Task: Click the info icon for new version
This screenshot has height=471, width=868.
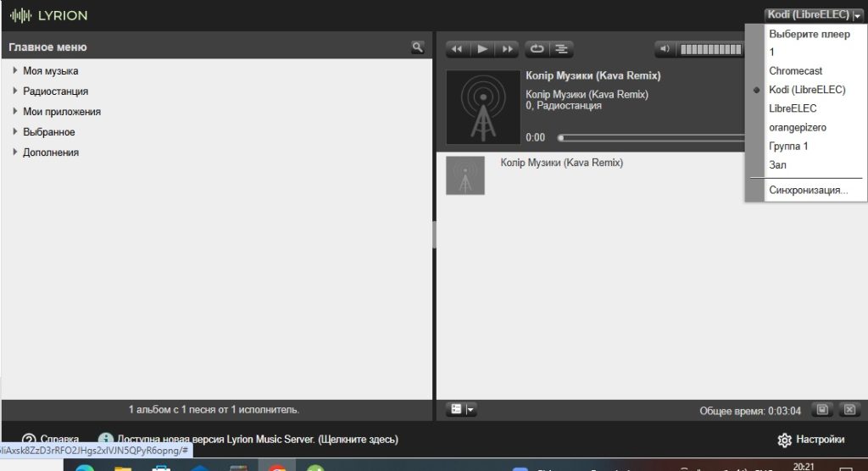Action: click(106, 439)
